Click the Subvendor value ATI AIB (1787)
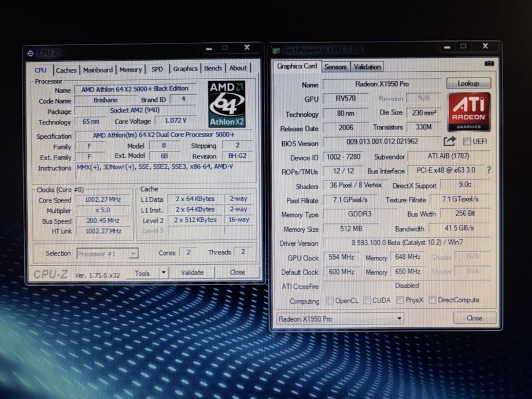 (x=448, y=156)
